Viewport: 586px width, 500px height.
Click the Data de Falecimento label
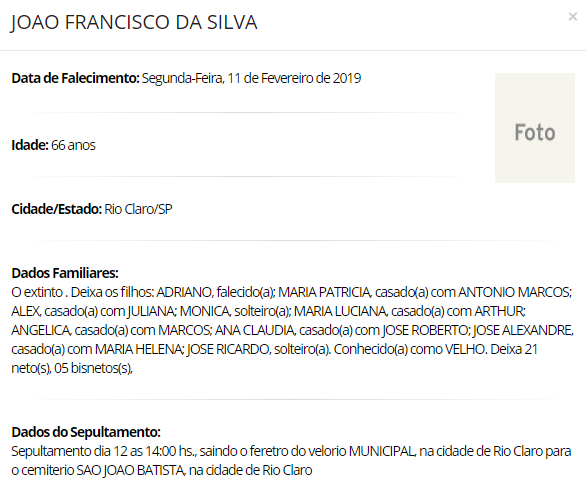(x=75, y=78)
